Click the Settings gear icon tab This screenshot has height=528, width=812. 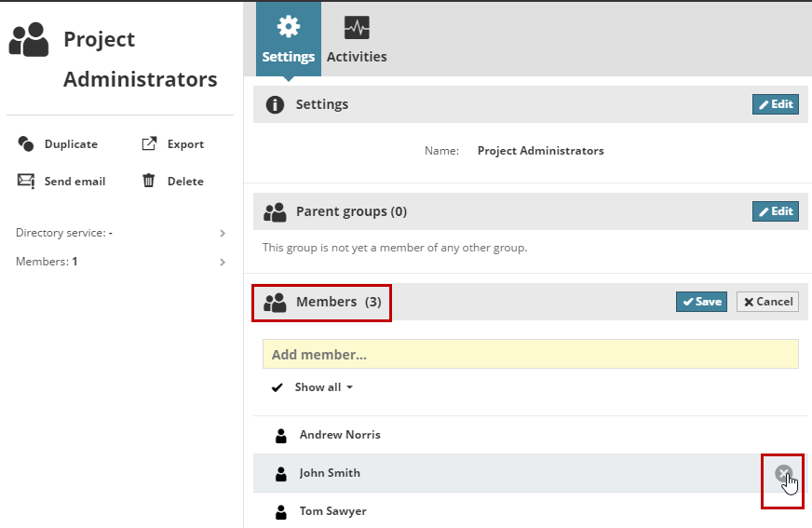tap(289, 26)
